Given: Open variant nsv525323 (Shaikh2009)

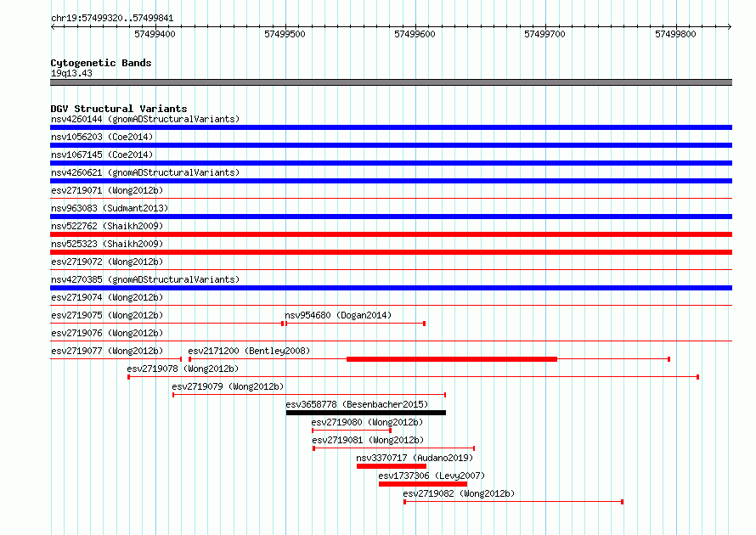Looking at the screenshot, I should [x=107, y=244].
